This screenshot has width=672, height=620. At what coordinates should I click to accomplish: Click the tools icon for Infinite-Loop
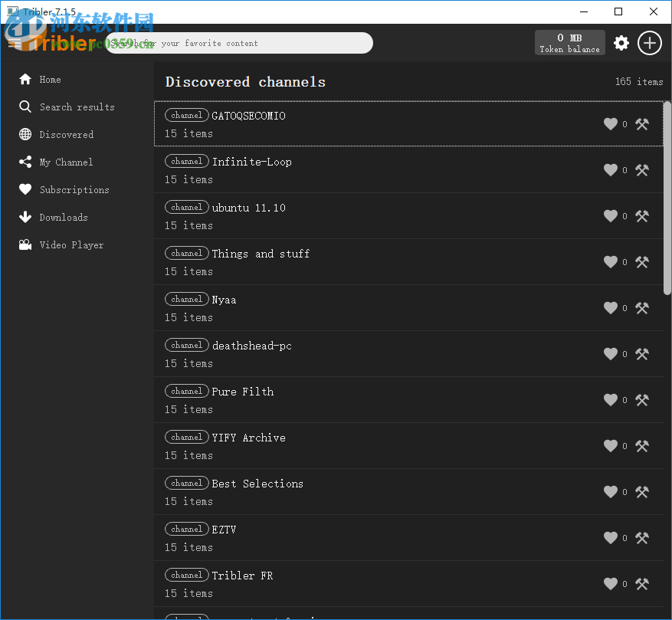pyautogui.click(x=642, y=170)
